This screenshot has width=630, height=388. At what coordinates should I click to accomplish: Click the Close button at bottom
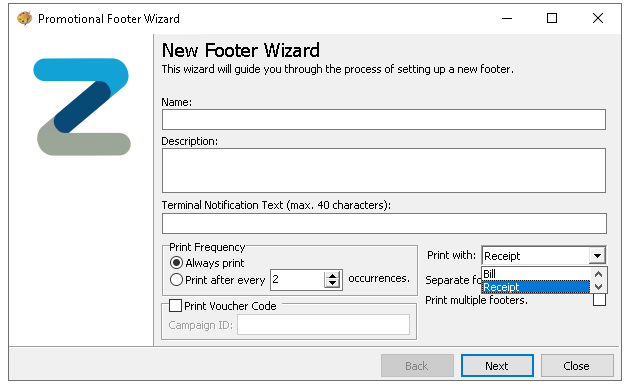tap(577, 366)
